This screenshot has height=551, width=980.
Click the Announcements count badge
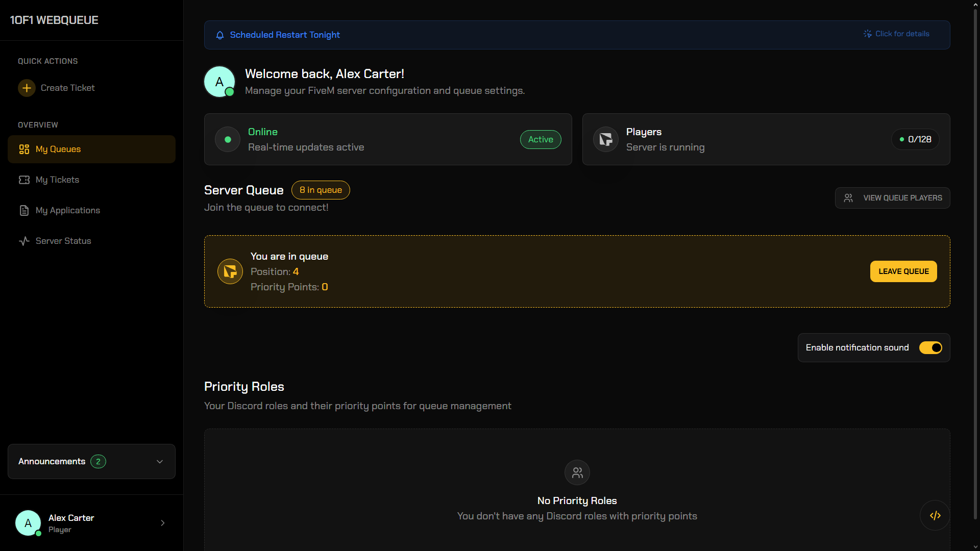pos(98,462)
